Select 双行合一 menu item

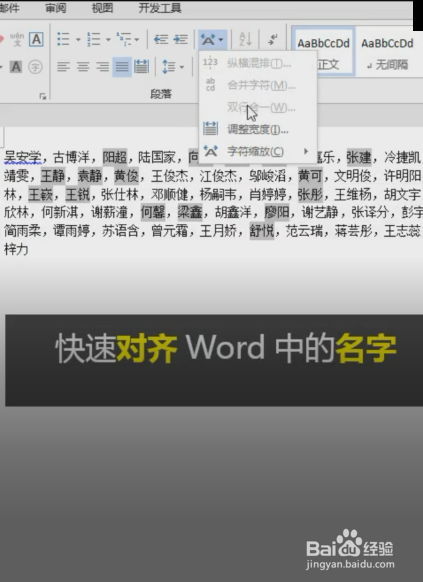pyautogui.click(x=258, y=108)
